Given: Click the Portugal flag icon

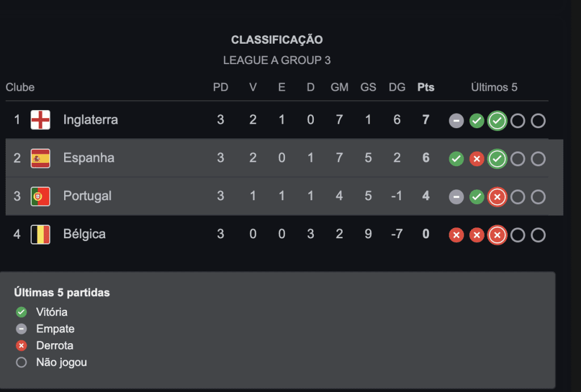Looking at the screenshot, I should tap(40, 196).
